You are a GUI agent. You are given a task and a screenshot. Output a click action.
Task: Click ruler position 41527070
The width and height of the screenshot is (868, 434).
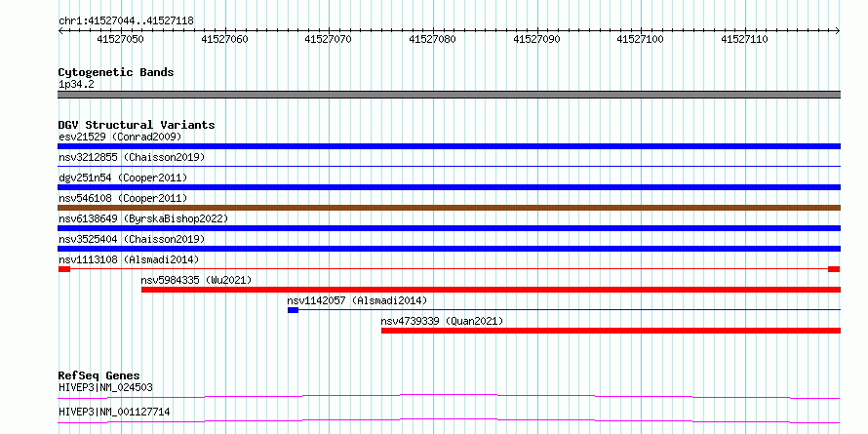tap(329, 39)
